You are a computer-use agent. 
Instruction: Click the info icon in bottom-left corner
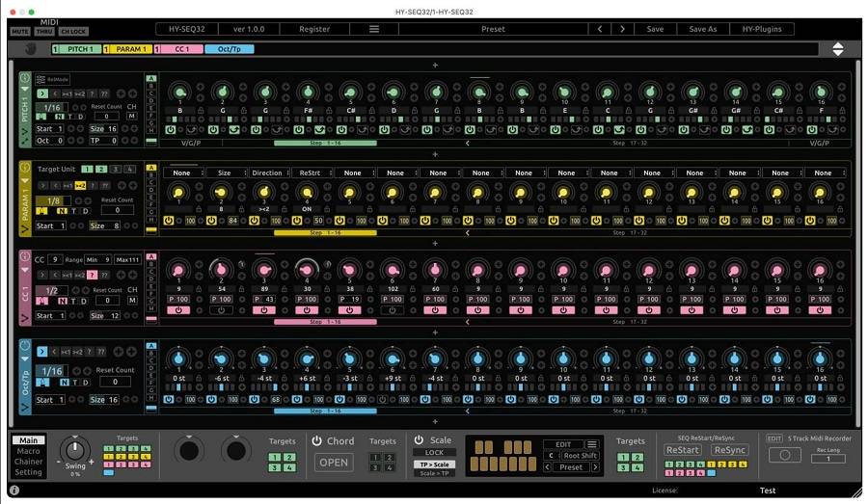pos(14,491)
